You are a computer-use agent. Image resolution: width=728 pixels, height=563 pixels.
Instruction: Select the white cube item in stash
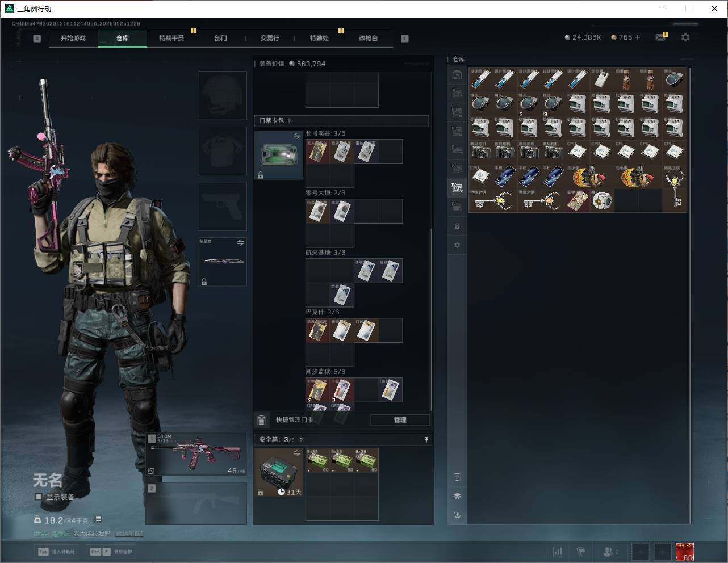click(x=602, y=201)
